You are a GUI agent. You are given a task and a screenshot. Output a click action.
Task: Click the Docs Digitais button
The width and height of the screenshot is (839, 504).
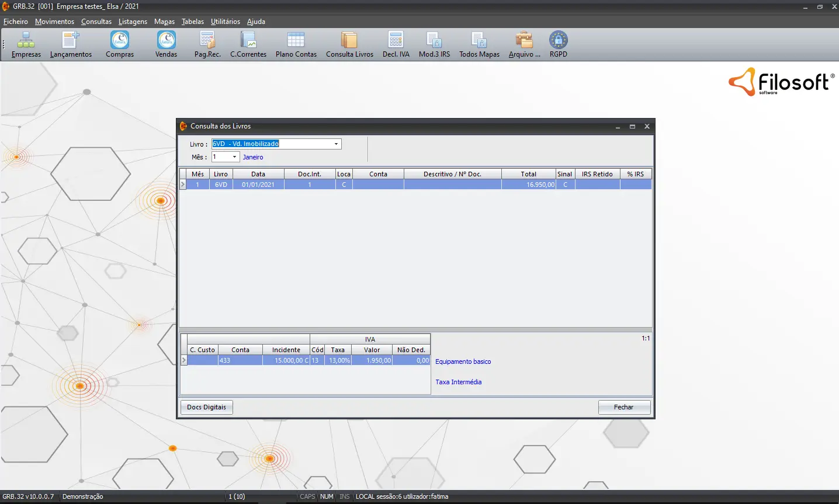(x=206, y=408)
